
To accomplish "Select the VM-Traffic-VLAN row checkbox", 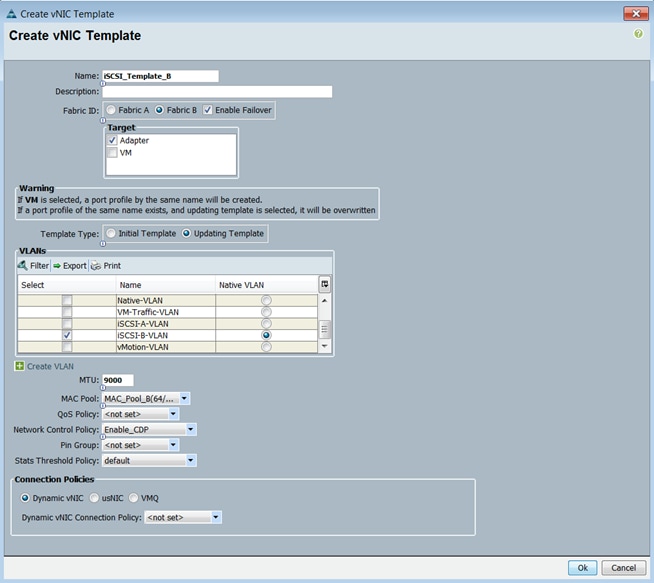I will point(67,312).
